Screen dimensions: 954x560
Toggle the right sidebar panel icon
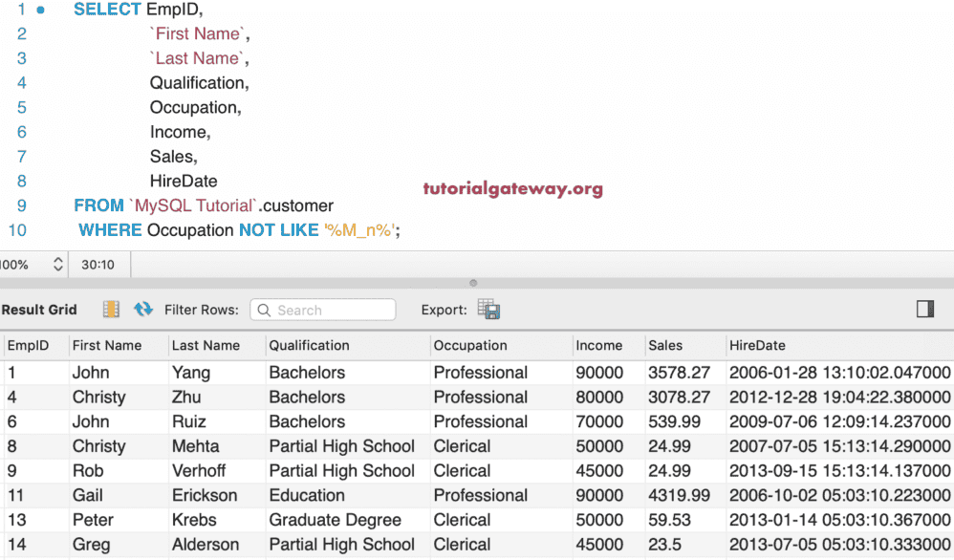coord(925,309)
